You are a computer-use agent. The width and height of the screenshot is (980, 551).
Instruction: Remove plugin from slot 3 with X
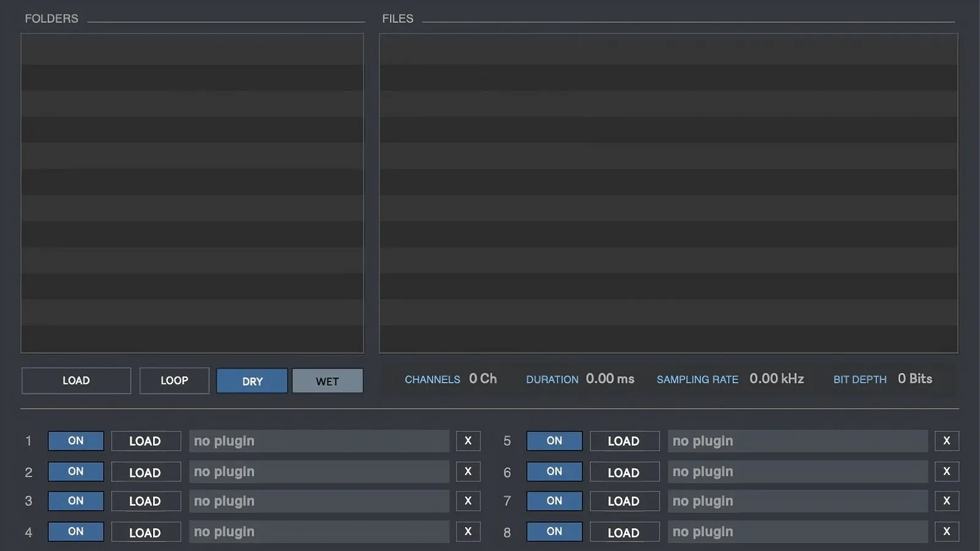pyautogui.click(x=468, y=501)
